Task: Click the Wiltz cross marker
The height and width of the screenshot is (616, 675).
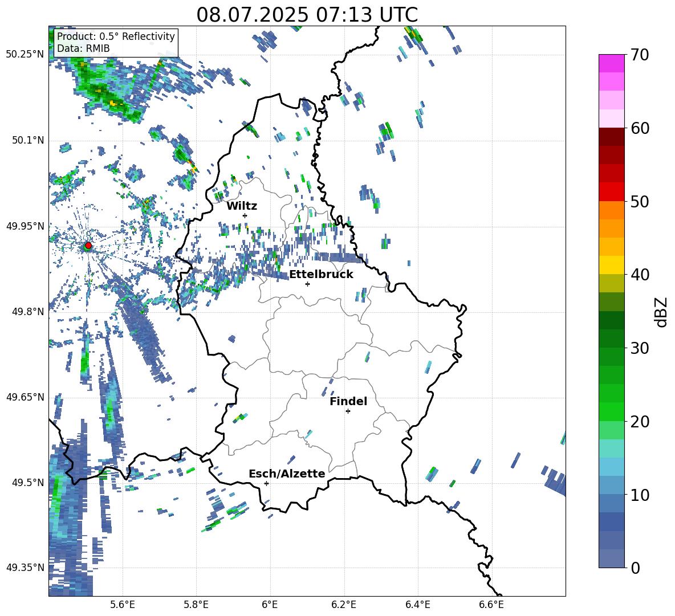Action: click(x=245, y=215)
